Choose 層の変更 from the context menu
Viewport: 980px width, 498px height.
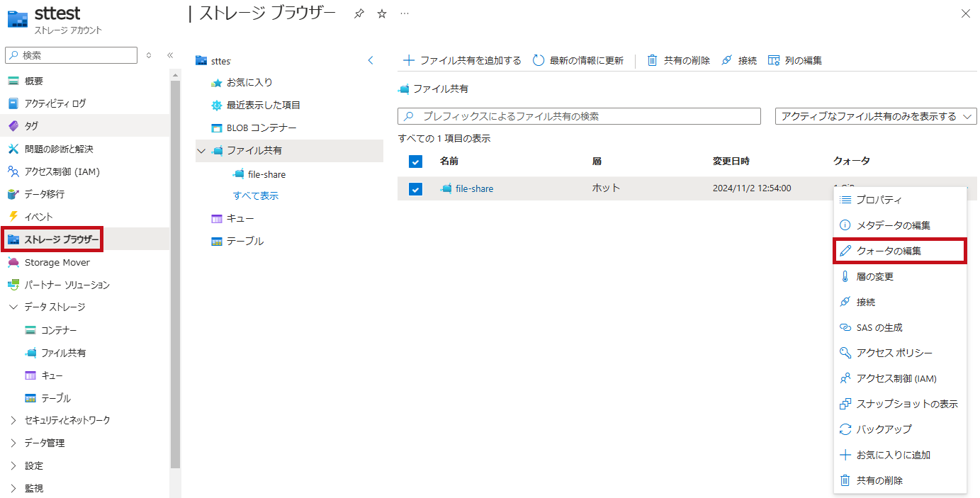900,276
